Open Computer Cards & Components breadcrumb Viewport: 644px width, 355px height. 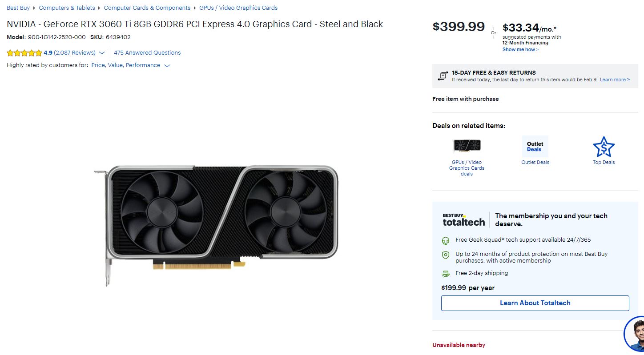pos(147,8)
